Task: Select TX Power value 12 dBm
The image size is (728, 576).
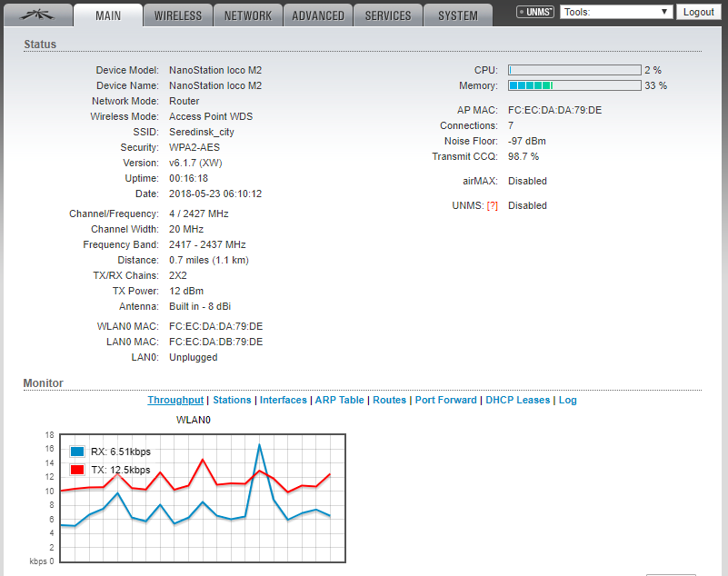Action: click(x=186, y=291)
